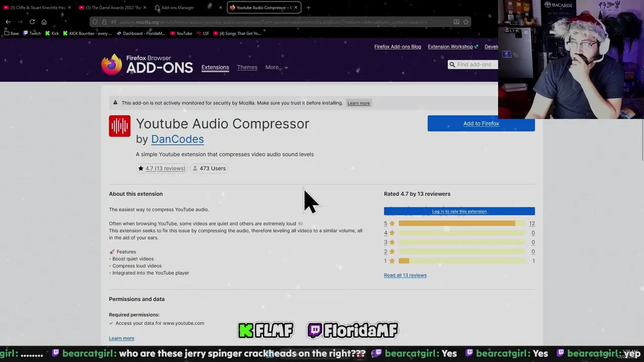Open the DanCodes author page
This screenshot has height=362, width=644.
point(177,139)
